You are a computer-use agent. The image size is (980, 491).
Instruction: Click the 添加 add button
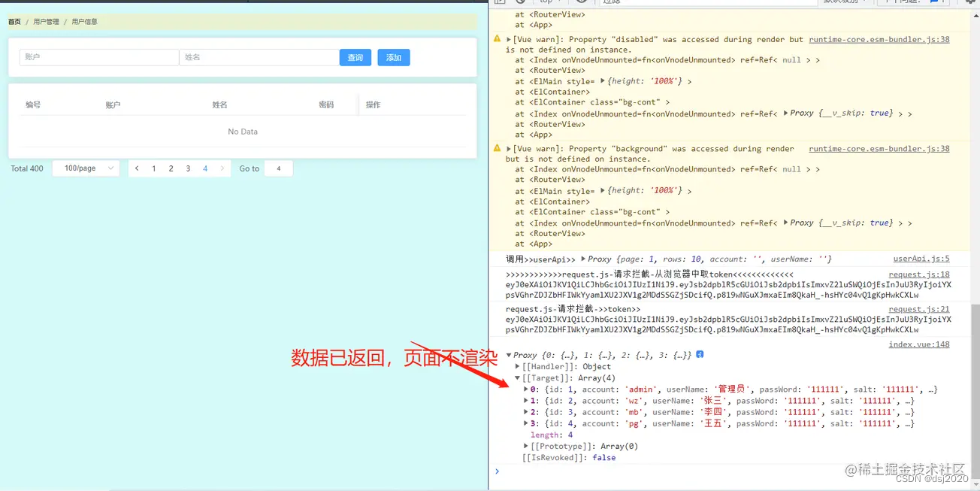click(x=394, y=58)
